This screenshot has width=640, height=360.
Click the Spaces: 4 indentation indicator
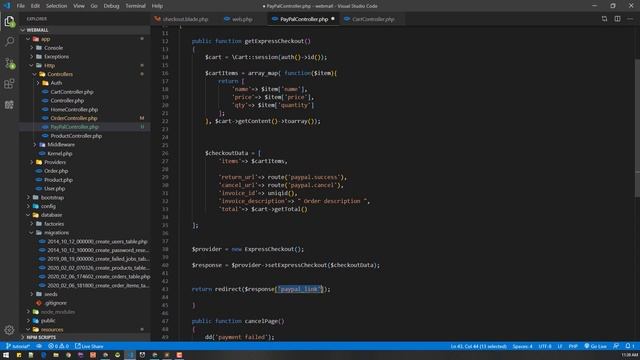point(522,346)
